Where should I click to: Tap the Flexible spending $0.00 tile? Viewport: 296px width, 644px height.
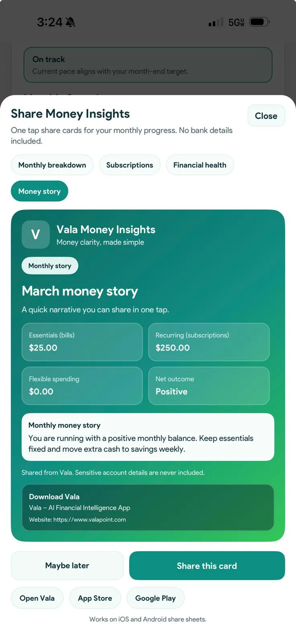[82, 386]
